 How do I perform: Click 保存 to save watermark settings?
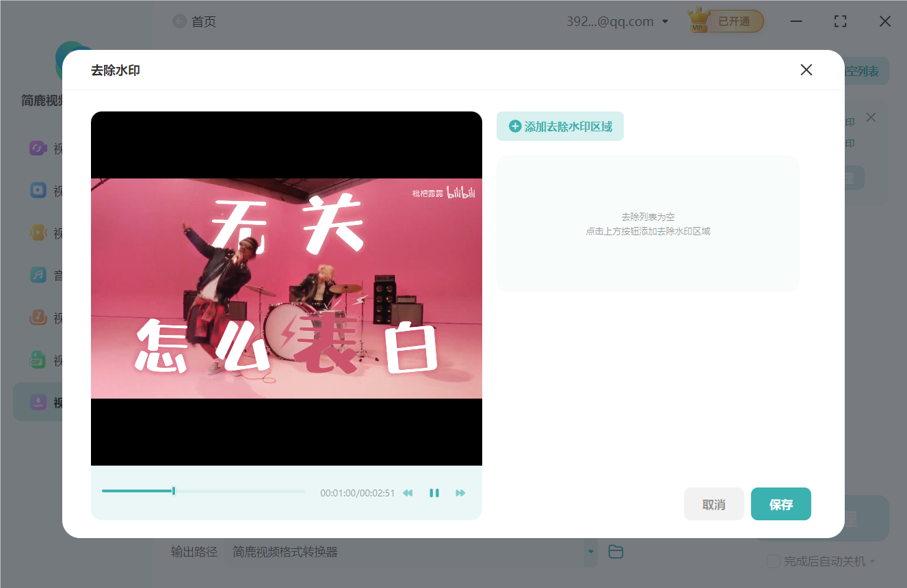pos(780,505)
